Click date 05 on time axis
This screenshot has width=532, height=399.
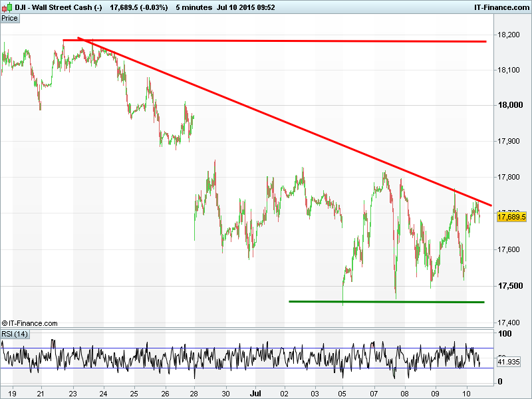[342, 394]
